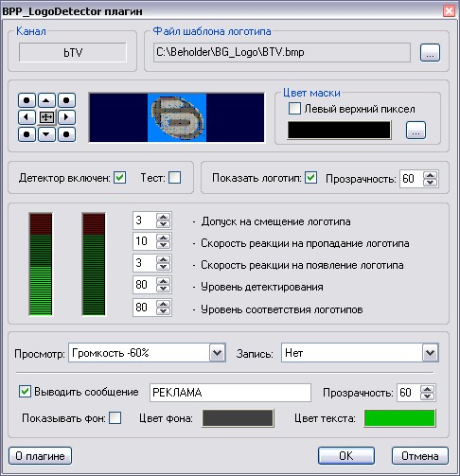Open mask color picker browse button

416,130
